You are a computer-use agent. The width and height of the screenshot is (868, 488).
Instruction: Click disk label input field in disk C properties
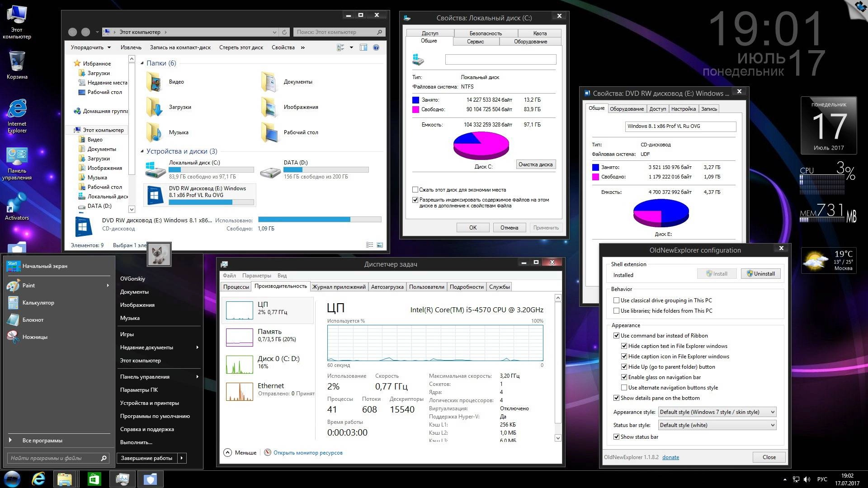[500, 60]
